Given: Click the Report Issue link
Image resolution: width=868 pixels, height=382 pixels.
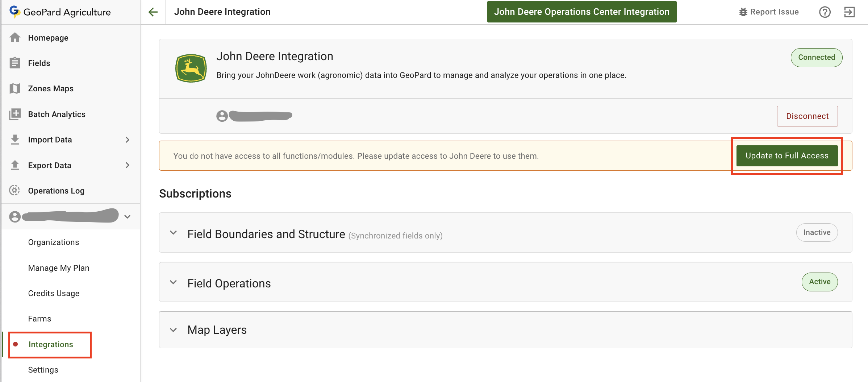Looking at the screenshot, I should pyautogui.click(x=769, y=12).
